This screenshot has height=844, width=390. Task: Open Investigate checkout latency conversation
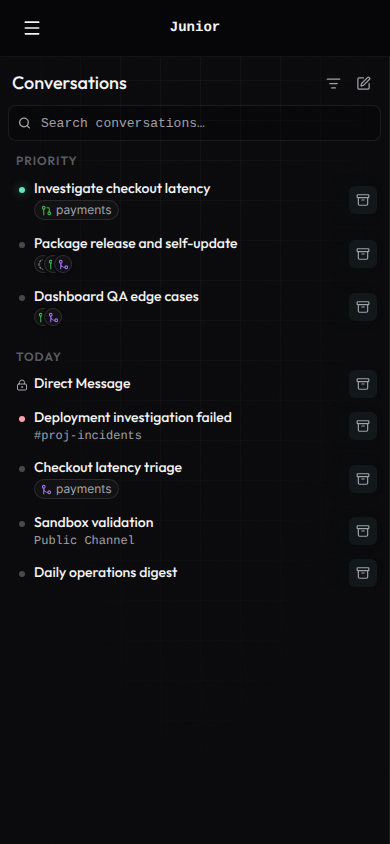point(122,189)
